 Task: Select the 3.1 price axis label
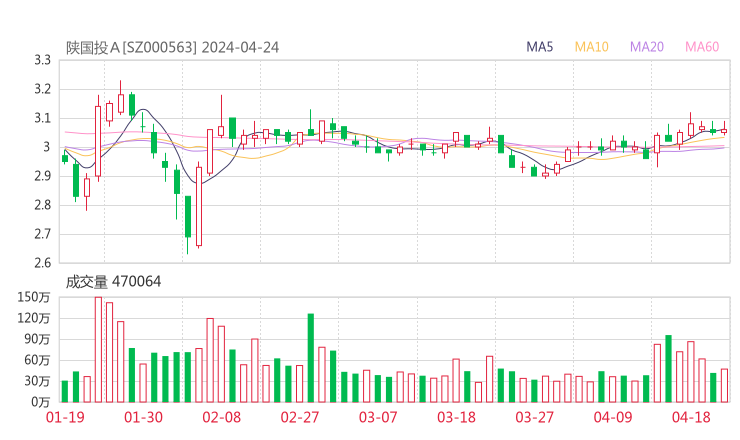(42, 118)
